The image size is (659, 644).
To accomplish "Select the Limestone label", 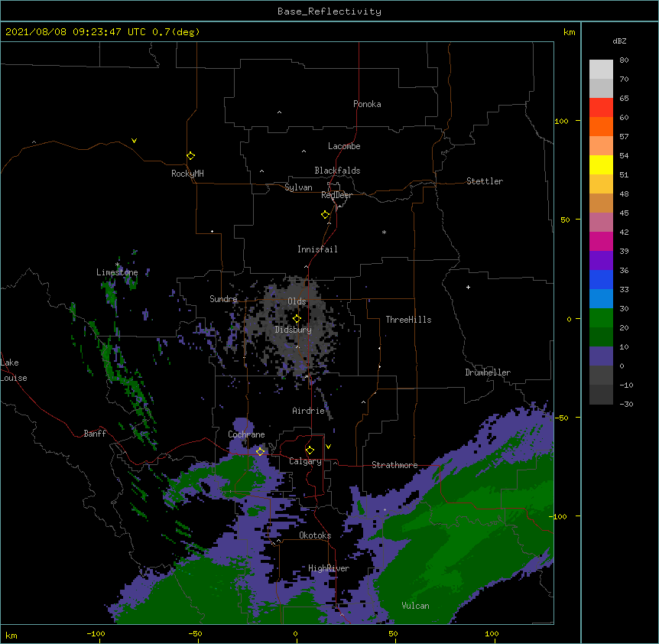I will pyautogui.click(x=117, y=272).
